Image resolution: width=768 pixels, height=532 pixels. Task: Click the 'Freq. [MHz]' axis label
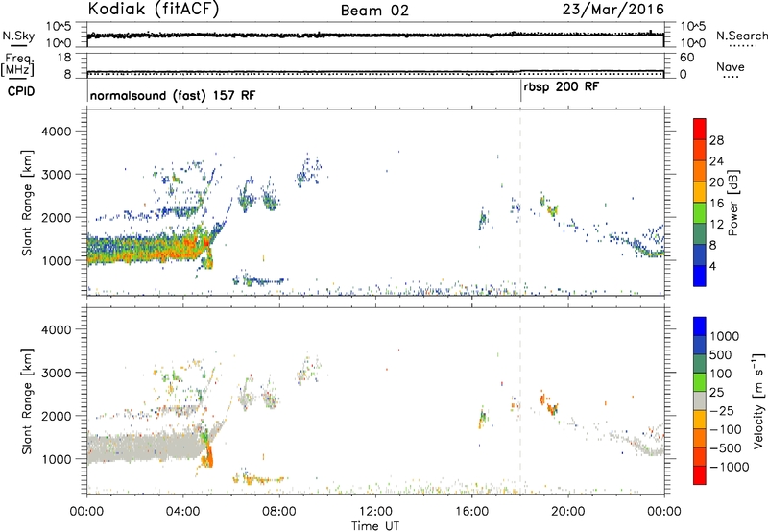pyautogui.click(x=17, y=65)
